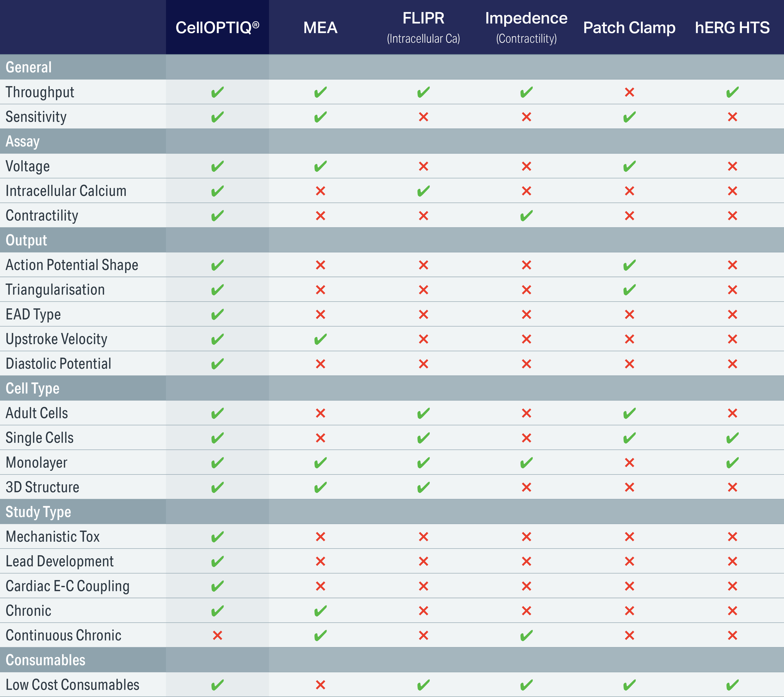Click the FLIPR 3D Structure checkmark
The image size is (784, 697).
click(x=423, y=487)
